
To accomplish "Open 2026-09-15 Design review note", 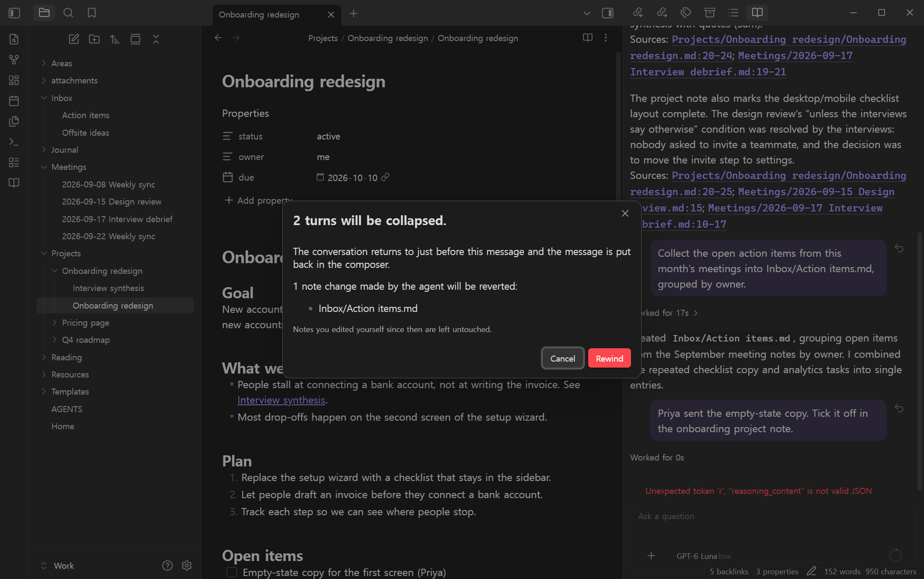I will point(112,202).
